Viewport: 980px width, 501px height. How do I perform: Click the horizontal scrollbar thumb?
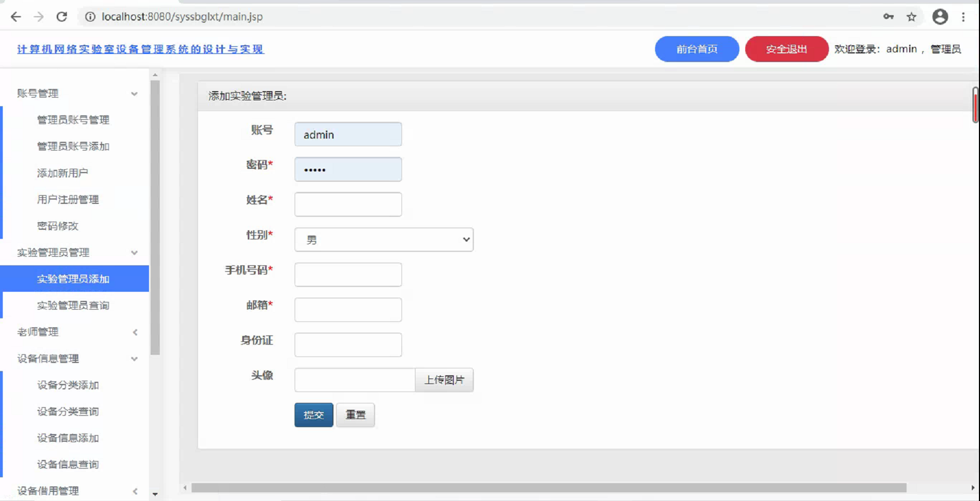pyautogui.click(x=549, y=488)
